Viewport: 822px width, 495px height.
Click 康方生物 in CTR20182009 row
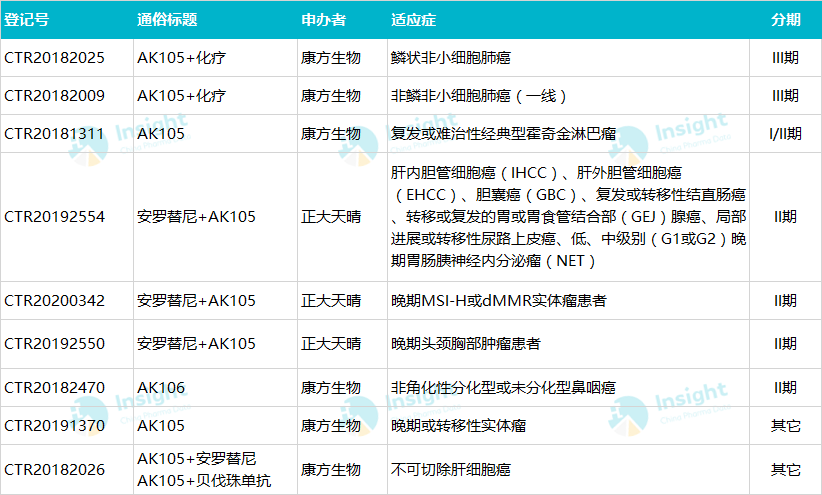coord(331,96)
